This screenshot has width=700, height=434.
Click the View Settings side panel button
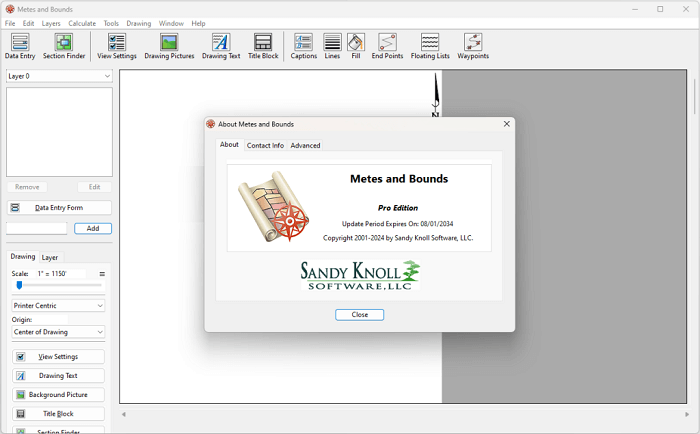pos(58,356)
